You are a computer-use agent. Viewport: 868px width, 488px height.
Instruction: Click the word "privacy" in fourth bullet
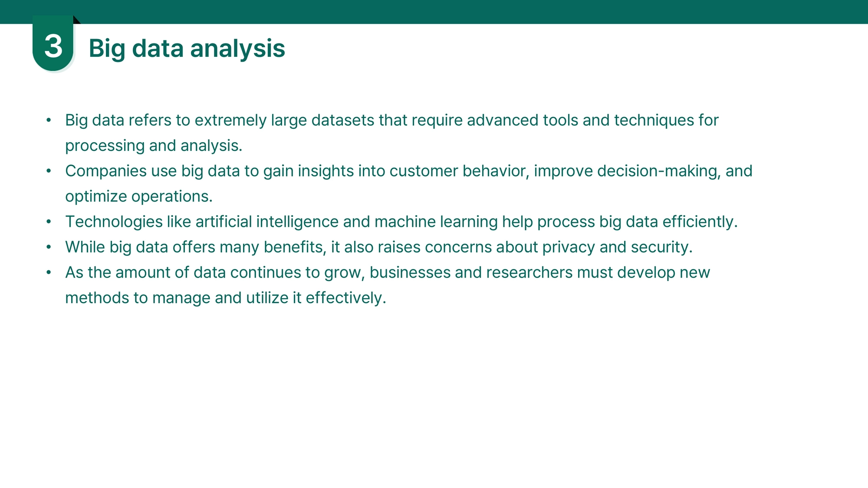569,247
